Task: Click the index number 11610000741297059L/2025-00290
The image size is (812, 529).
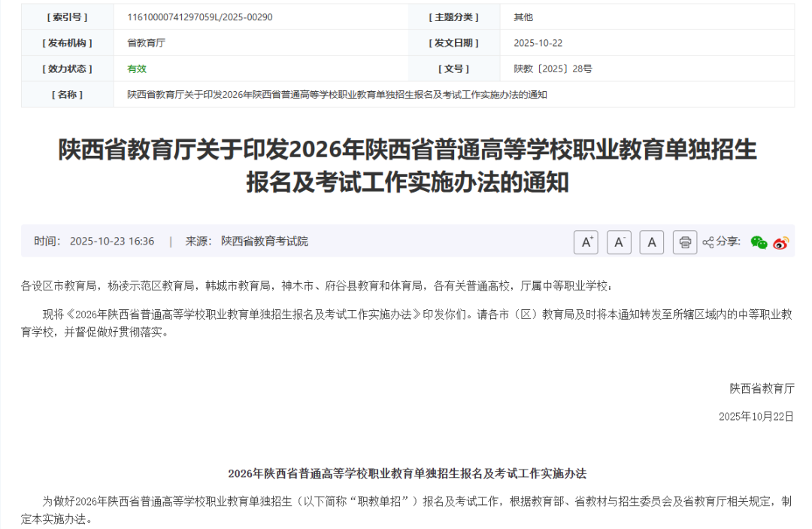Action: 200,17
